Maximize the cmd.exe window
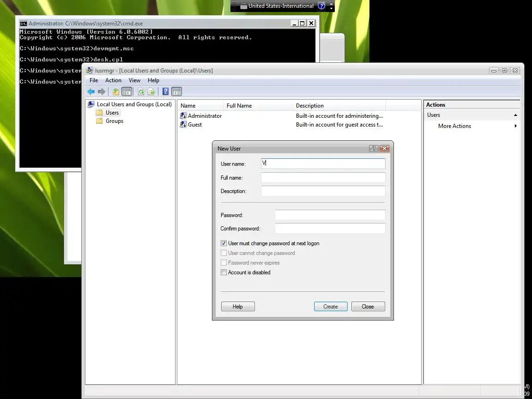Screen dimensions: 532x399 coord(302,24)
